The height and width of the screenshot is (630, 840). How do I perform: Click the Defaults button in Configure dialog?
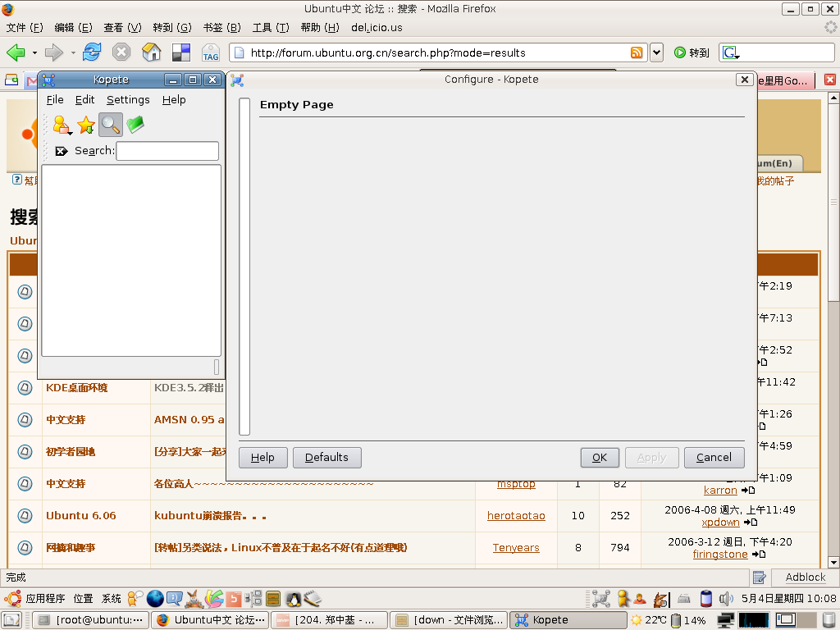click(326, 458)
